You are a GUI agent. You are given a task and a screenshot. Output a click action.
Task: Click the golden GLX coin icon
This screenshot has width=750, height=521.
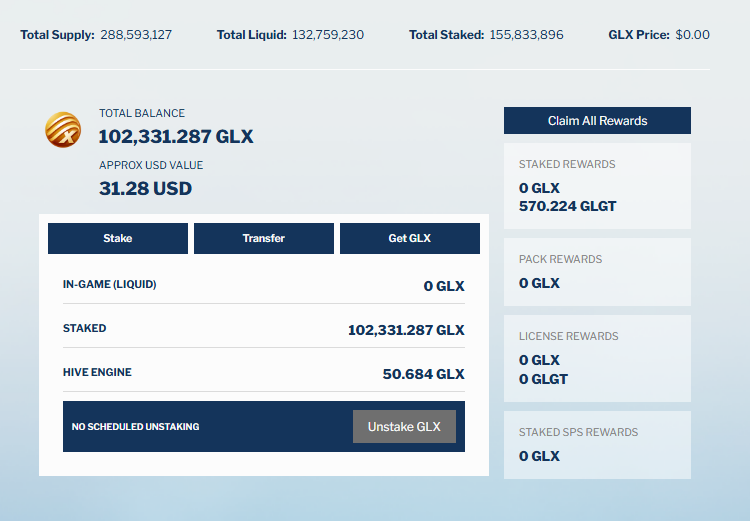pyautogui.click(x=63, y=130)
